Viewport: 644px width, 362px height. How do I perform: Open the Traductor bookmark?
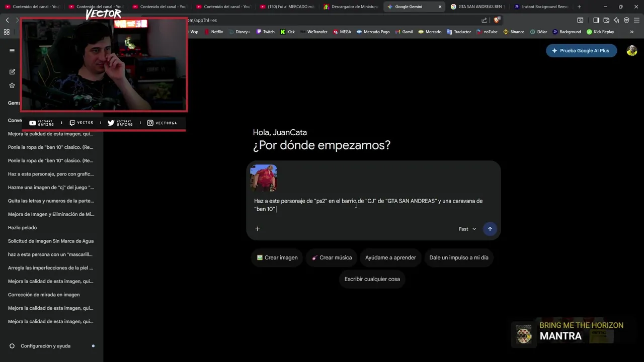click(459, 32)
